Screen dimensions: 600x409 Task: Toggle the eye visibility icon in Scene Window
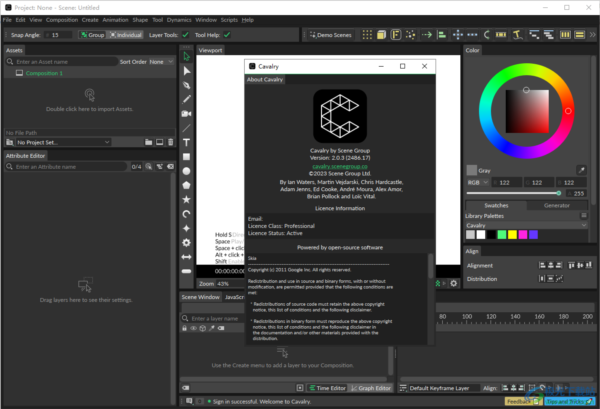click(194, 328)
